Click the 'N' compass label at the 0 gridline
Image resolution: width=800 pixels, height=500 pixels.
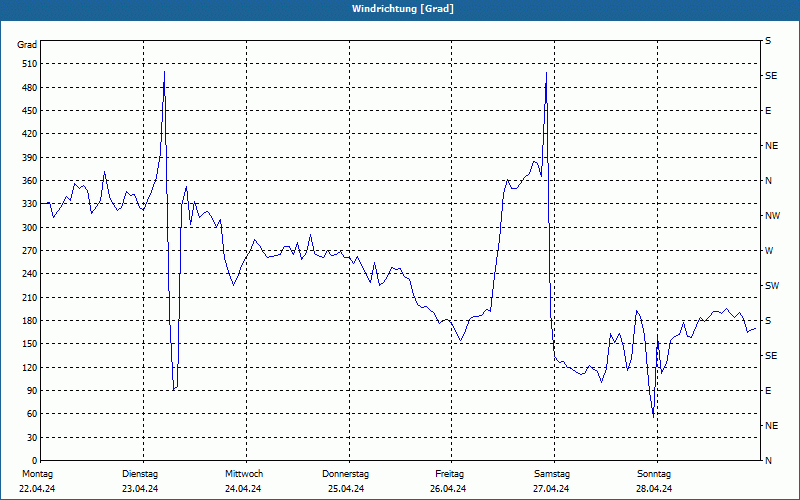769,461
